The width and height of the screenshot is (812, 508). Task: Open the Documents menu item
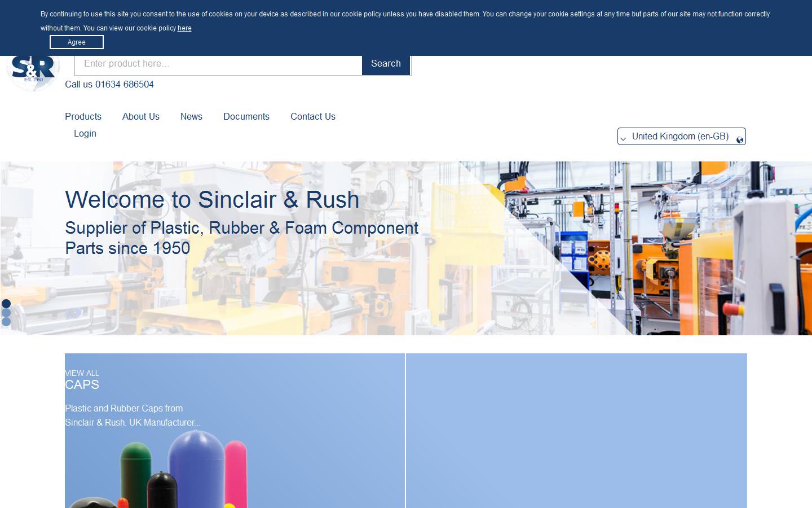[x=246, y=116]
